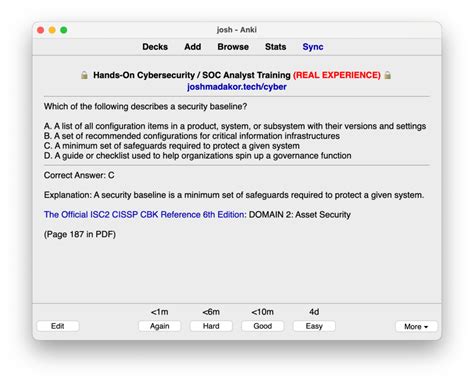474x383 pixels.
Task: Open Official ISC2 CISSP CBK Reference link
Action: 145,214
